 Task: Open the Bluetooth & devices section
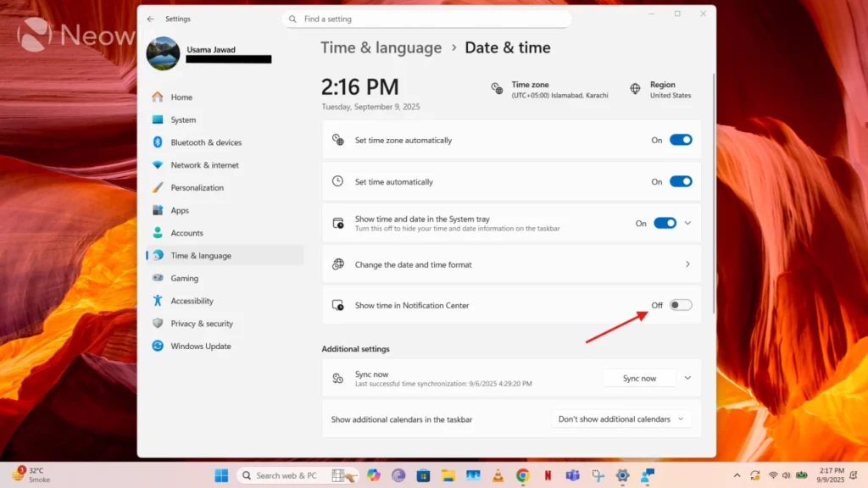(x=205, y=142)
